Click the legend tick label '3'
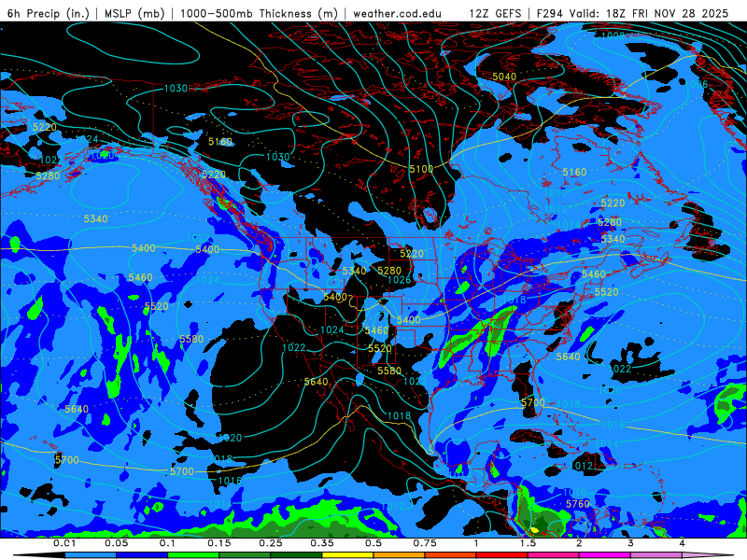This screenshot has height=560, width=747. click(631, 543)
